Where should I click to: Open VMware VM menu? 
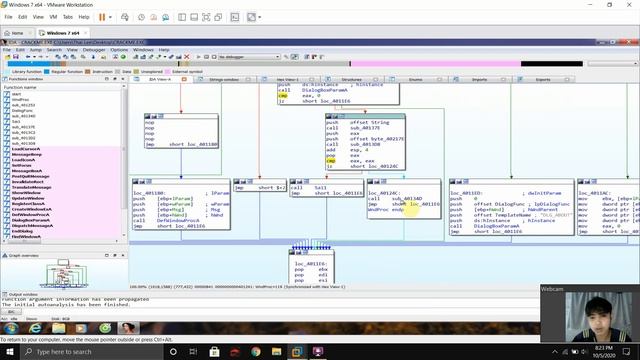click(53, 17)
